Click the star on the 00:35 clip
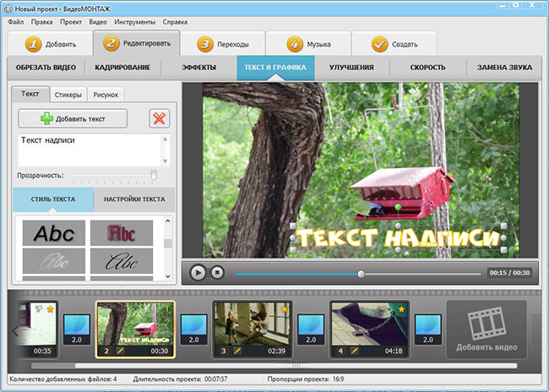 [x=50, y=309]
